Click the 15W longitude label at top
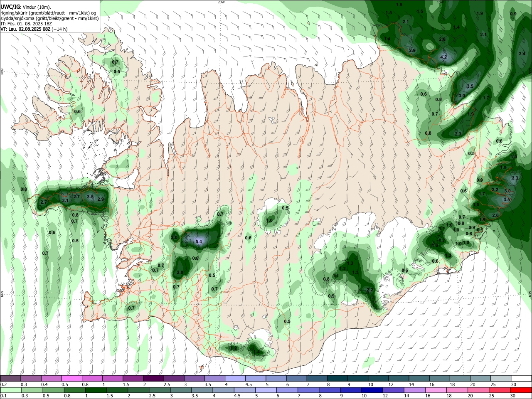The height and width of the screenshot is (399, 532). tap(440, 2)
